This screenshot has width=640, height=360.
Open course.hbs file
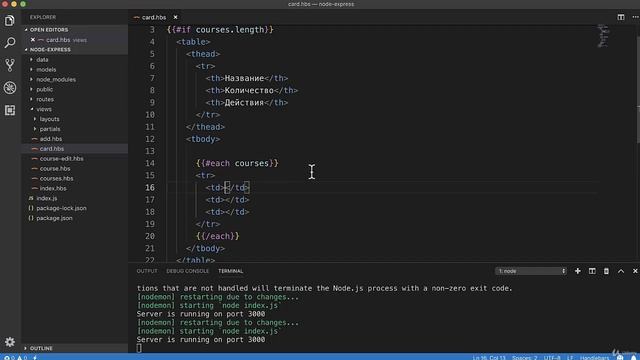pyautogui.click(x=55, y=169)
